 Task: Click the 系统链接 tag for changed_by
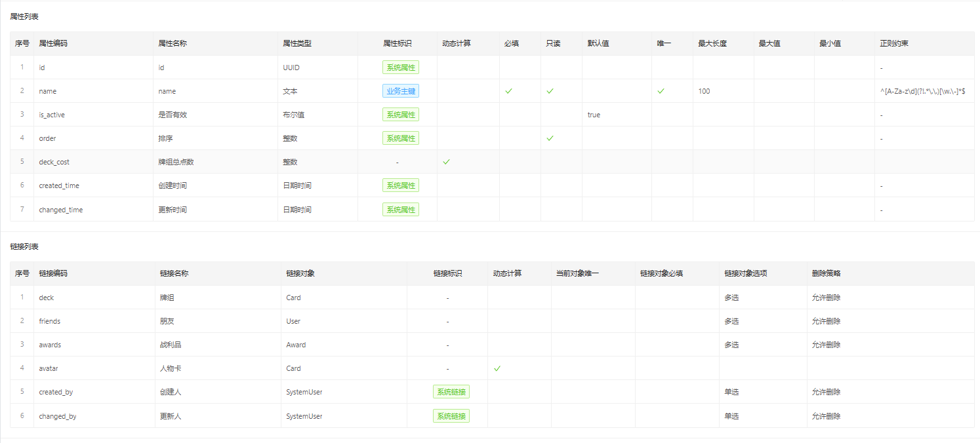tap(451, 416)
